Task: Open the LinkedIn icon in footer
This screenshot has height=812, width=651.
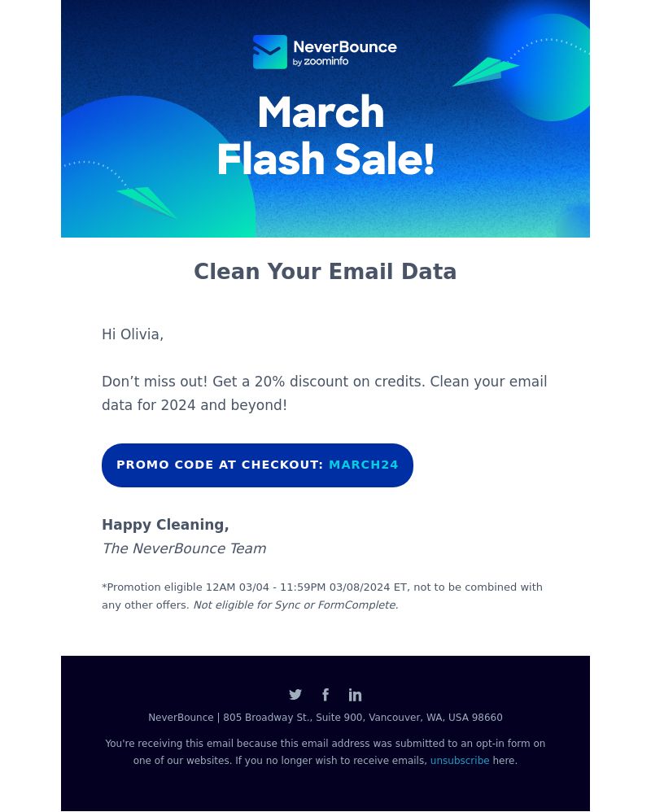Action: click(x=355, y=695)
